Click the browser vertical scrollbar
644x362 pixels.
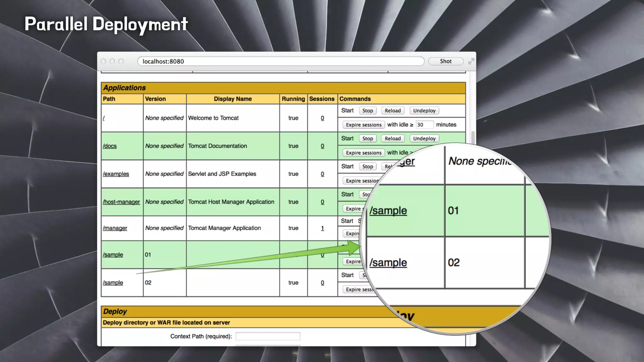473,138
